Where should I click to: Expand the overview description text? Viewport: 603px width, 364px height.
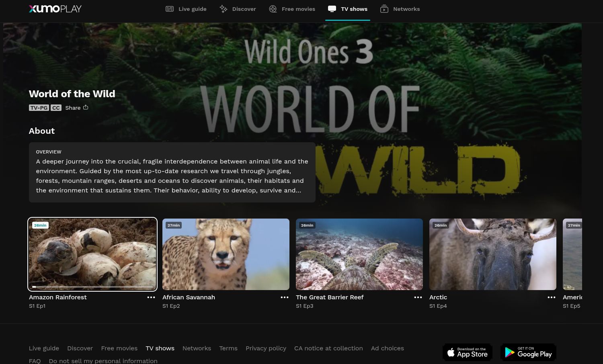(172, 176)
